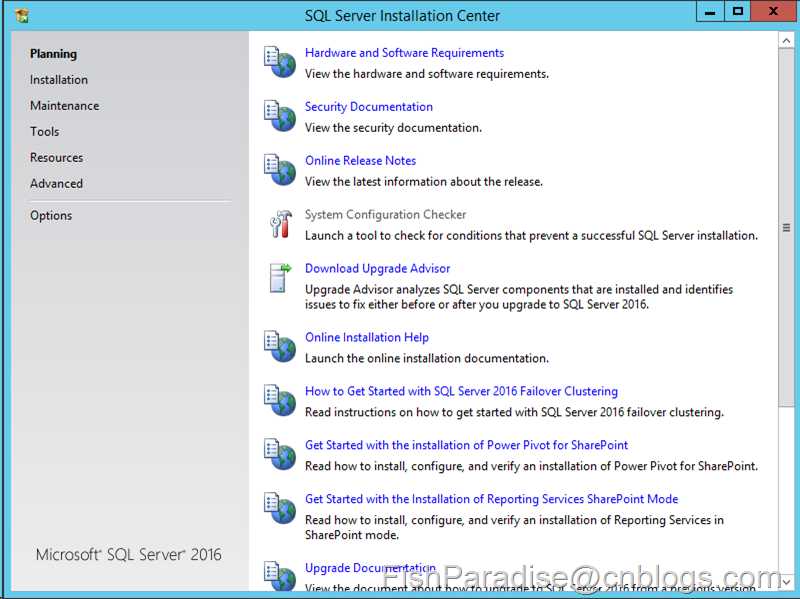Open the Security Documentation link

(x=369, y=107)
